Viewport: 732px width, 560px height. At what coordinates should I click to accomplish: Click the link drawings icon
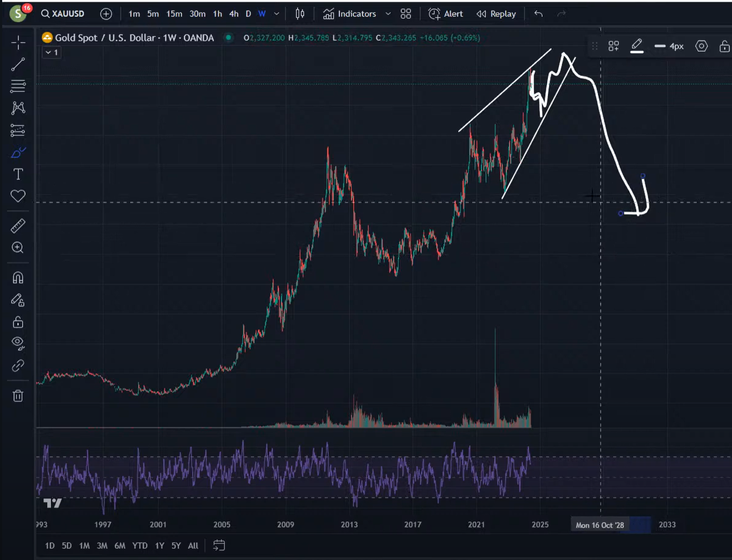18,366
